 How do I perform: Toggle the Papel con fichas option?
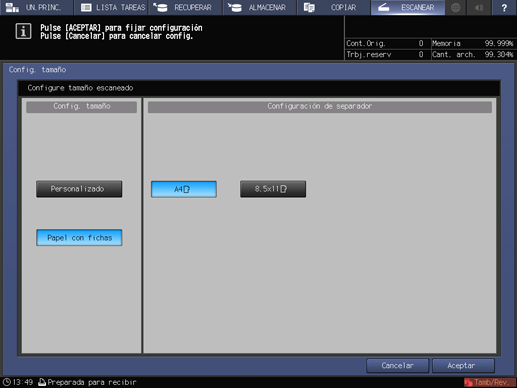tap(79, 238)
